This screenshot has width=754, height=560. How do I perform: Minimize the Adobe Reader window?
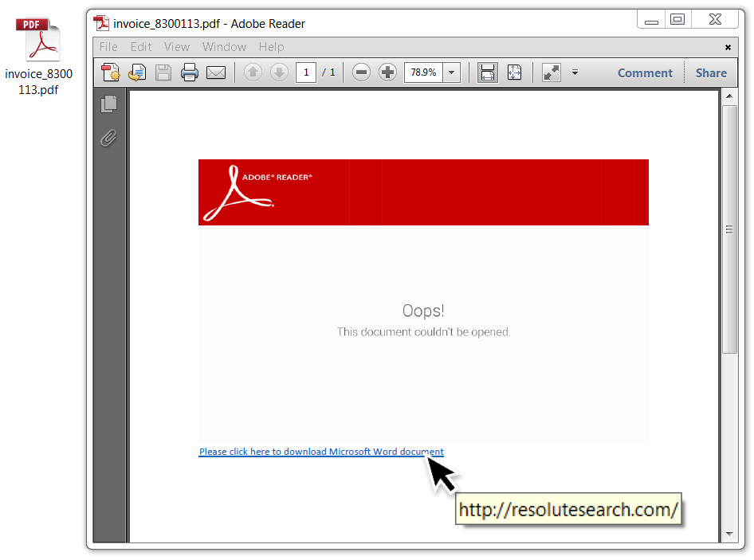coord(651,20)
